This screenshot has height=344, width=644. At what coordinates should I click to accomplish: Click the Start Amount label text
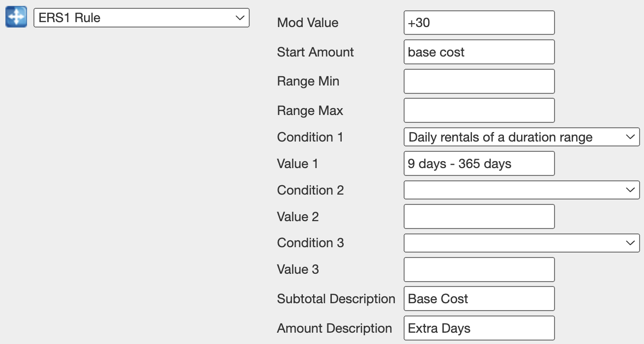315,52
